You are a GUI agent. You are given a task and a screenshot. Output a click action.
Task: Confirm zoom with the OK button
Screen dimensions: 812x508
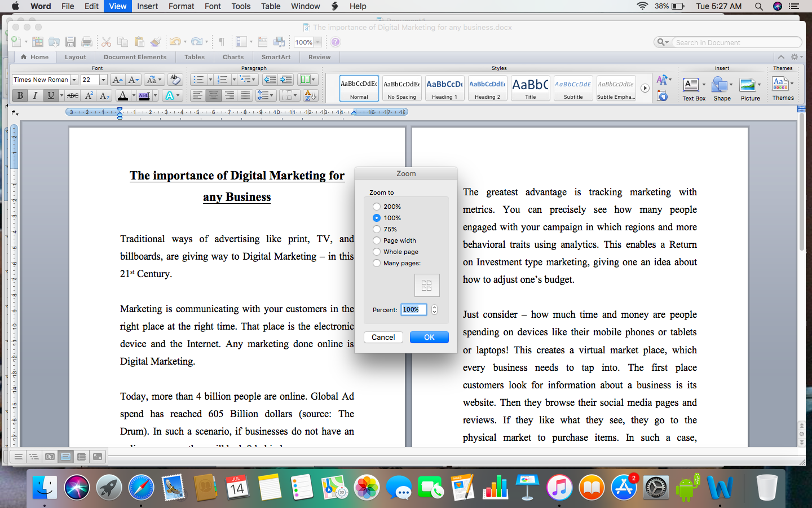point(429,337)
